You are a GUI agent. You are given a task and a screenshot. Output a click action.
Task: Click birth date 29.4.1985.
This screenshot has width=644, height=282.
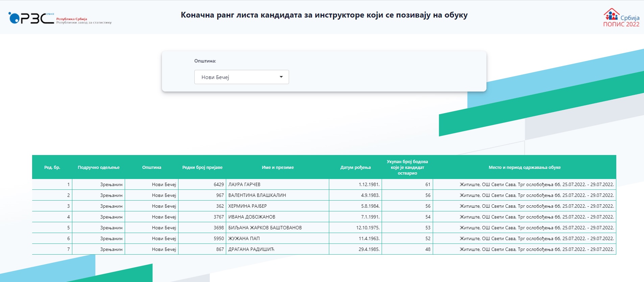coord(369,249)
